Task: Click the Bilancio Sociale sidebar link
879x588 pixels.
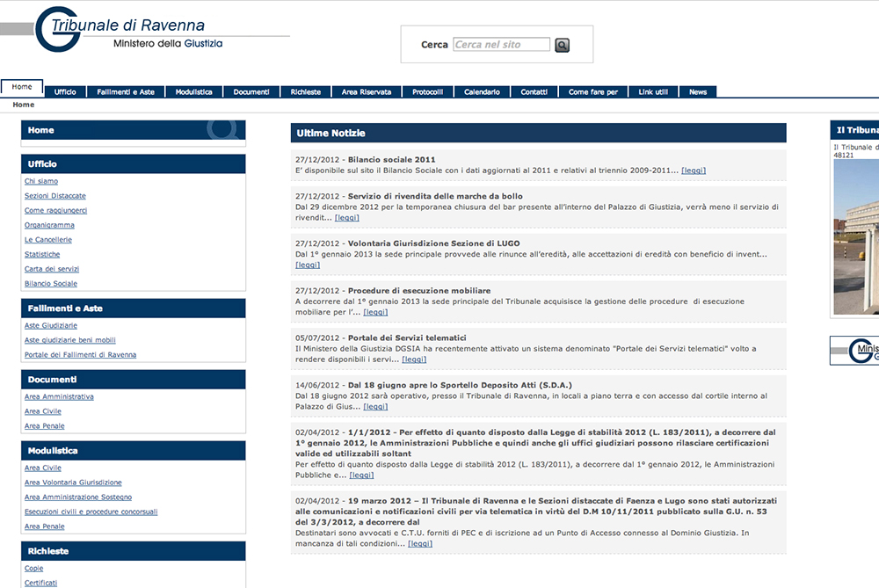Action: (51, 283)
